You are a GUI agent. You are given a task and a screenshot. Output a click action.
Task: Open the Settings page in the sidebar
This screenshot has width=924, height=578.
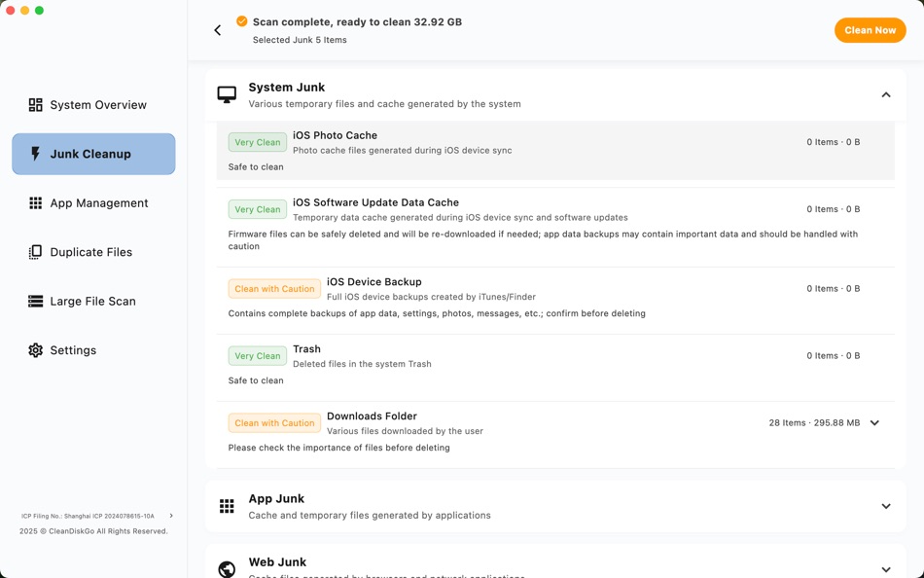coord(36,349)
